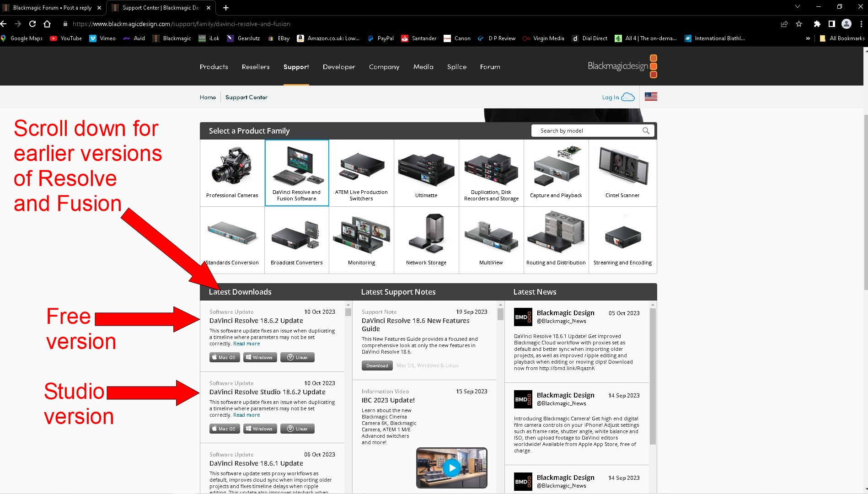Read more about DaVinci Resolve 18.6.2 Update
The height and width of the screenshot is (494, 868).
[246, 344]
